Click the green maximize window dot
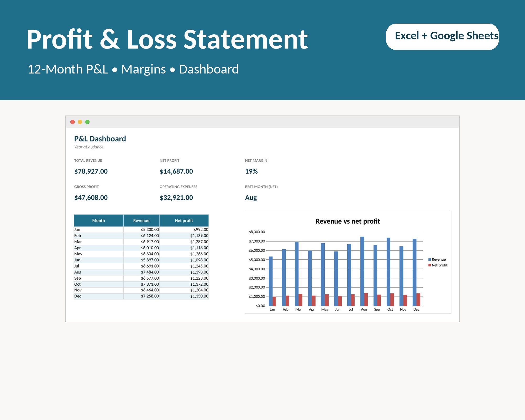 coord(87,122)
